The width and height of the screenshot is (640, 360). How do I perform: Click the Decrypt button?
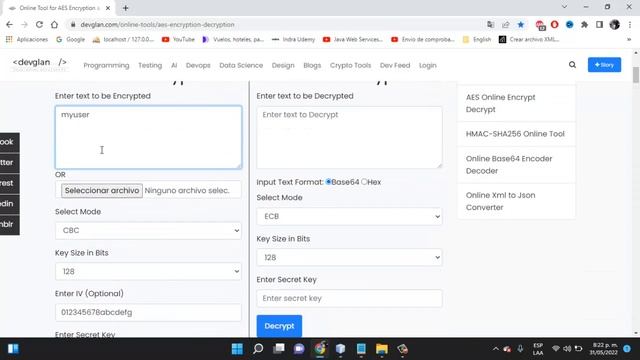(279, 326)
